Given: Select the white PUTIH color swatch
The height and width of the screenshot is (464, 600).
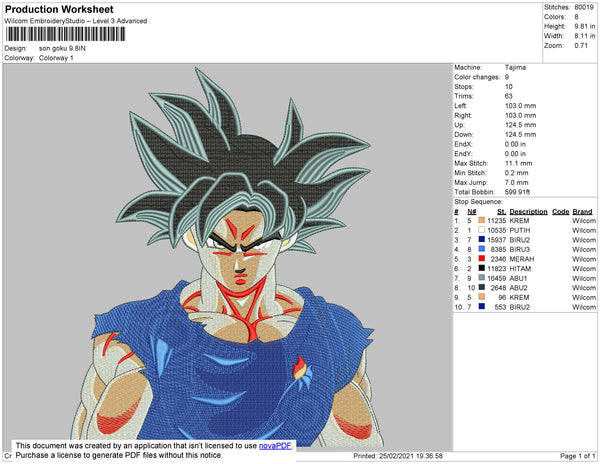Looking at the screenshot, I should 482,230.
